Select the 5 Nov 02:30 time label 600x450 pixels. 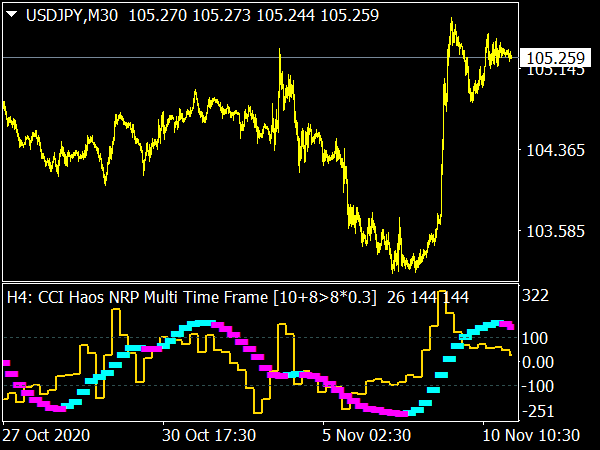[367, 435]
